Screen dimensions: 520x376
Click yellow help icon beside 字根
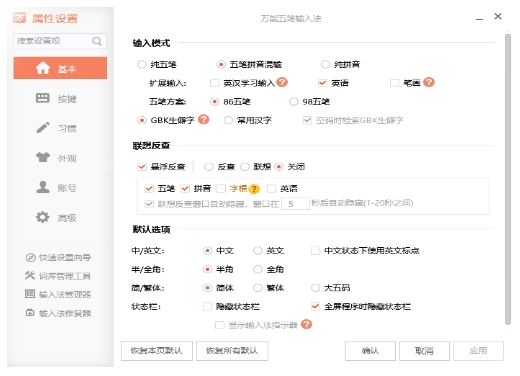coord(254,189)
